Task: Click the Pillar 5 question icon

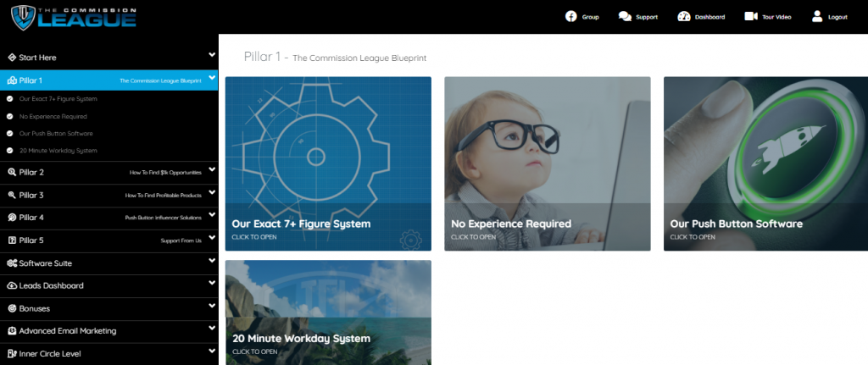Action: pyautogui.click(x=12, y=241)
